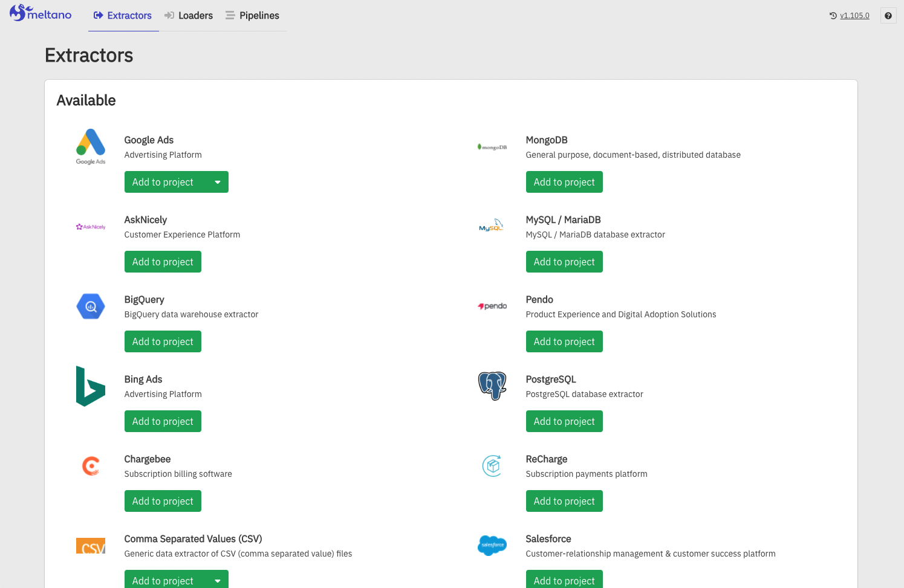Click the BigQuery title text
Image resolution: width=904 pixels, height=588 pixels.
(145, 300)
